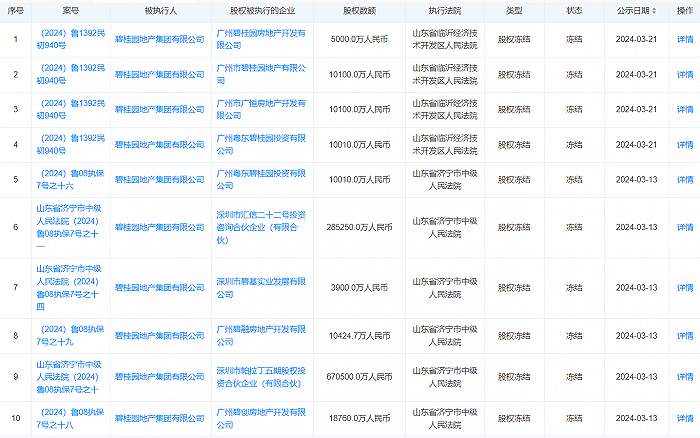700x438 pixels.
Task: Select the 5000.0万人民币 amount cell
Action: click(359, 39)
